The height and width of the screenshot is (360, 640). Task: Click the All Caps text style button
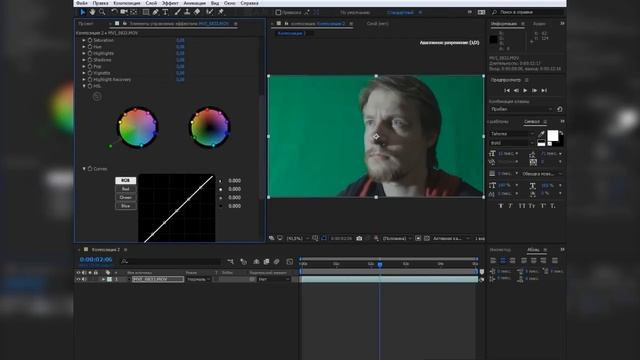coord(522,206)
